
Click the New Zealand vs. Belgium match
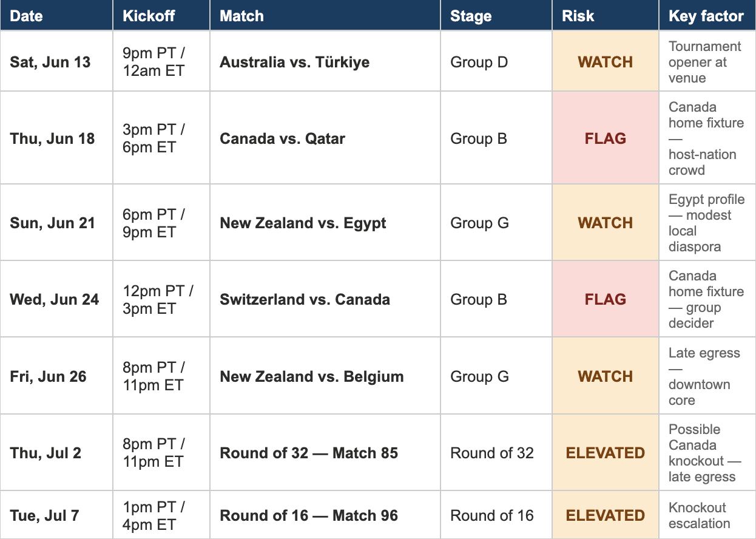(311, 376)
